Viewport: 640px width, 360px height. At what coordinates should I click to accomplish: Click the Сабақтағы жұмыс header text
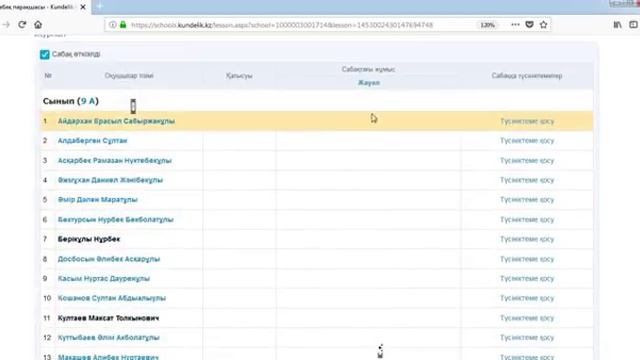pyautogui.click(x=369, y=69)
